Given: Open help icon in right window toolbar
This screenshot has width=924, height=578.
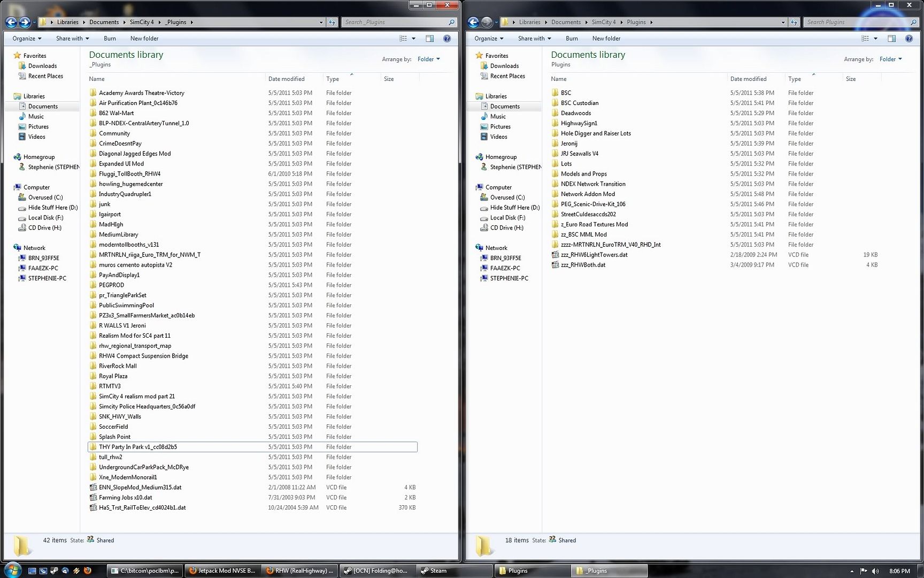Looking at the screenshot, I should [x=909, y=39].
